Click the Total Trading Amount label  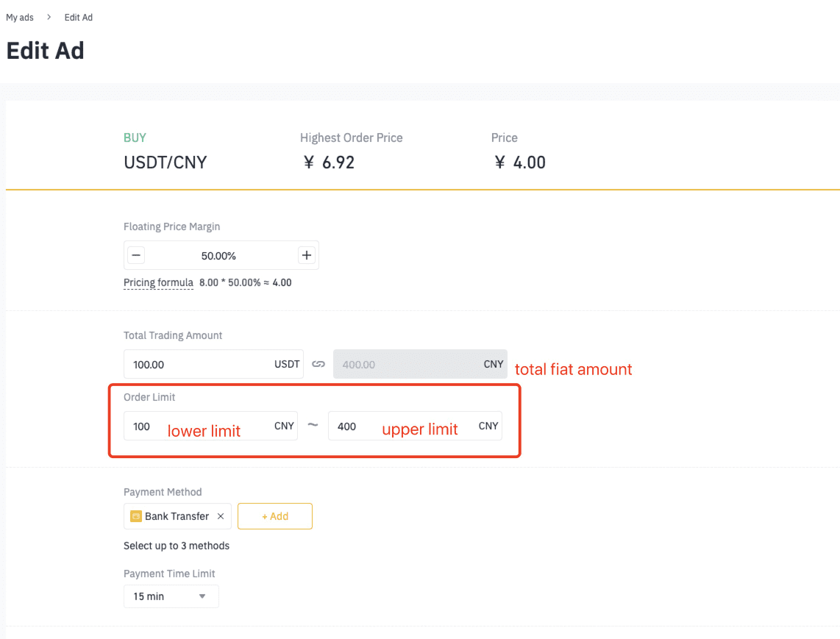[173, 335]
